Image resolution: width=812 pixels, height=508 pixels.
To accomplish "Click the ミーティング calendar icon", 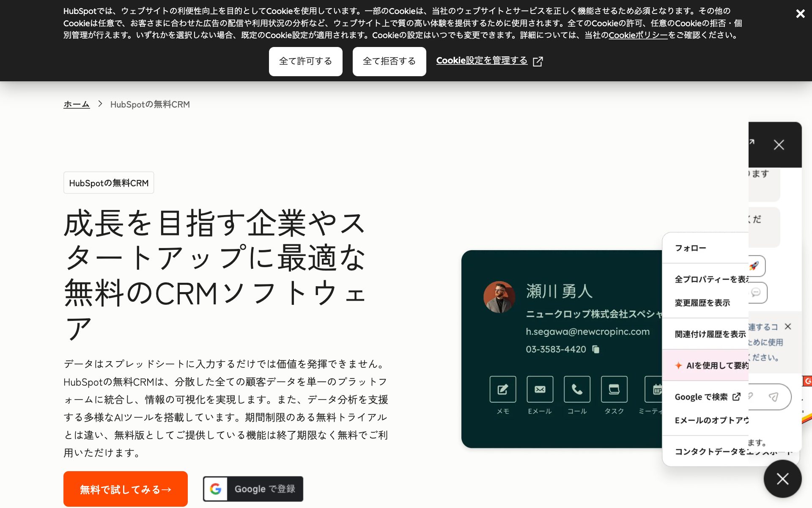I will coord(654,389).
